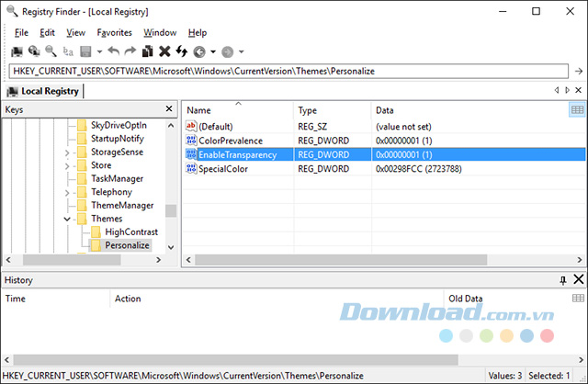Expand the Telephony key
This screenshot has height=384, width=588.
pos(67,193)
